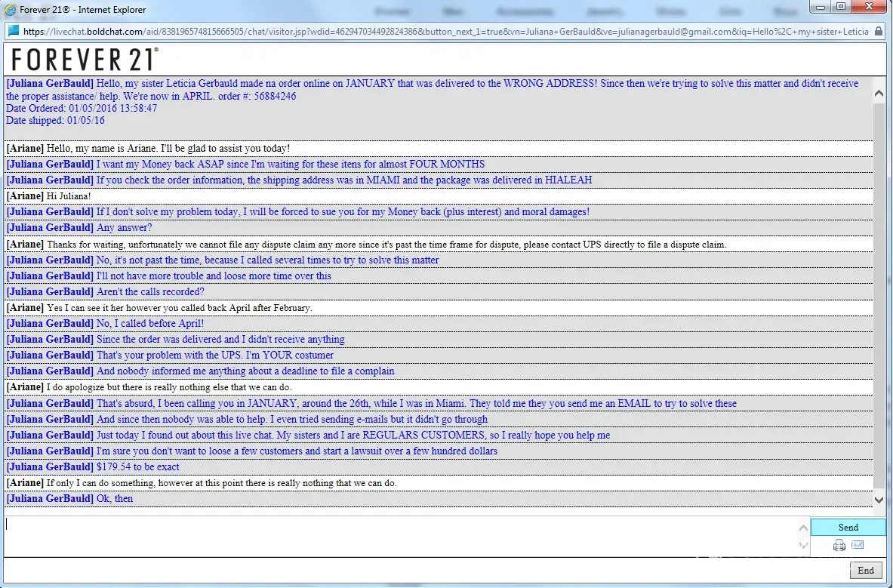Focus the message typing box
Viewport: 893px width, 588px height.
pyautogui.click(x=400, y=534)
